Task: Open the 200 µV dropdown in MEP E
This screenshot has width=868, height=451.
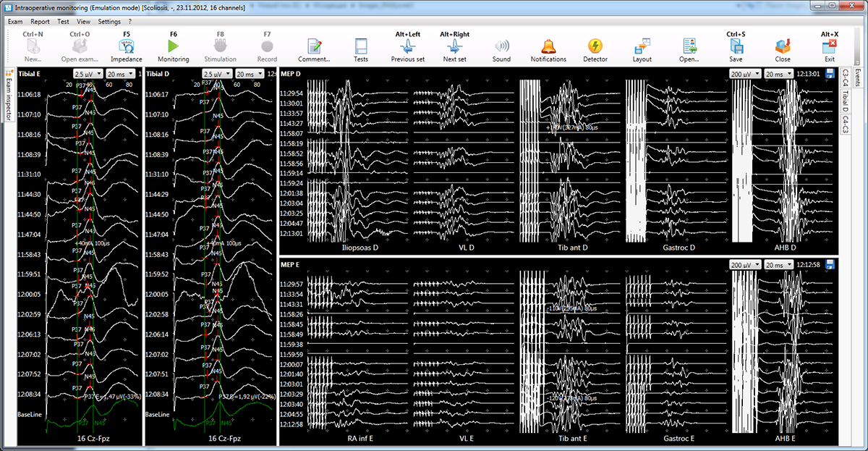Action: pos(745,265)
